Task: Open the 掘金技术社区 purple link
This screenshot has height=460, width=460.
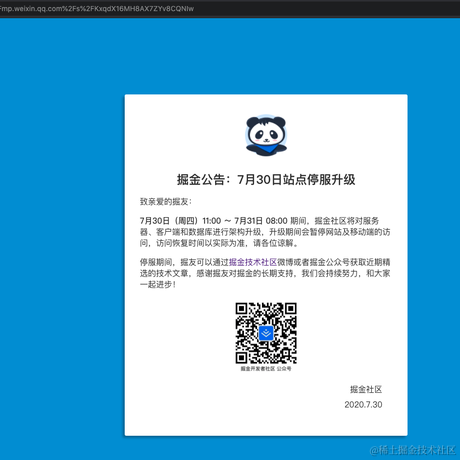Action: point(253,262)
